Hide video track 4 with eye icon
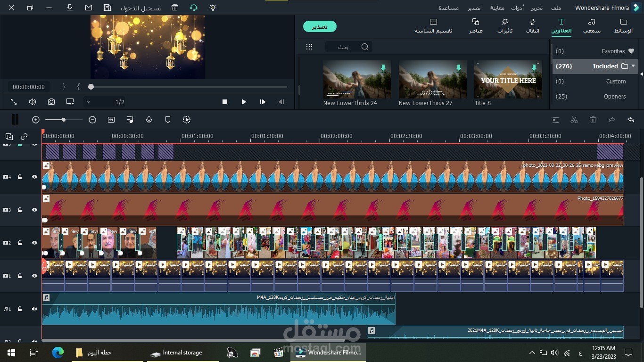 pos(34,177)
